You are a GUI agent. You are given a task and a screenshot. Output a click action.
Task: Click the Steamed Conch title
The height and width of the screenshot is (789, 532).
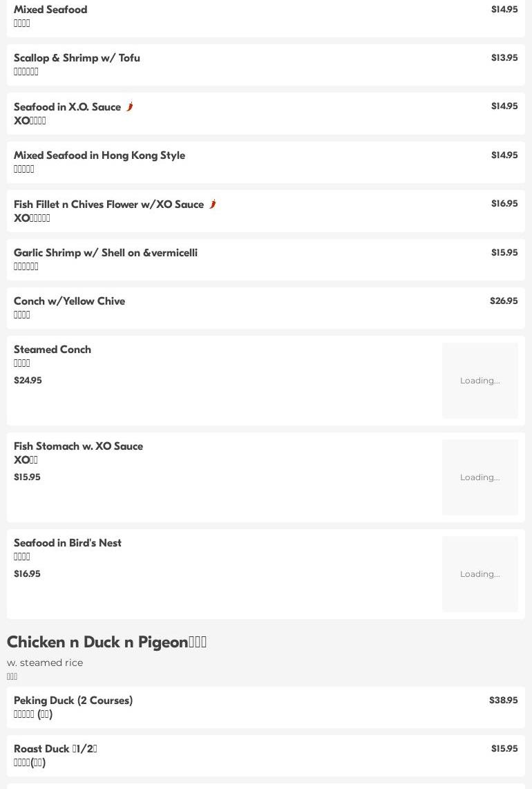coord(53,350)
